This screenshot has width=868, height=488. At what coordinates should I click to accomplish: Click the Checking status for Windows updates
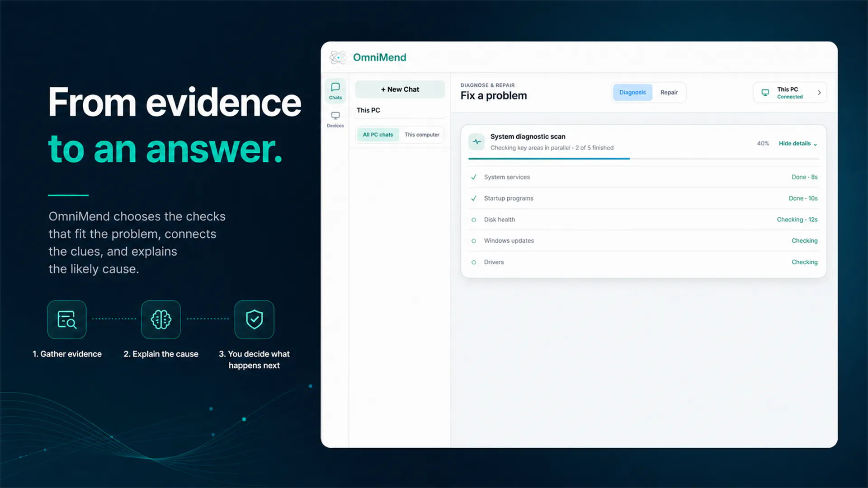point(805,241)
